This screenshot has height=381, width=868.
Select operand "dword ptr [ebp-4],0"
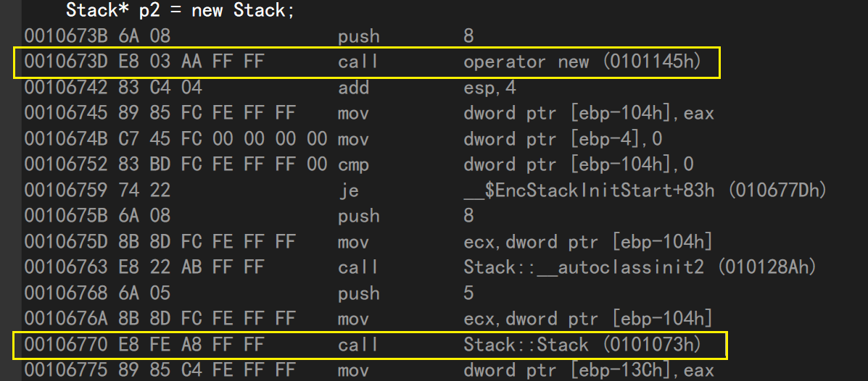coord(563,140)
